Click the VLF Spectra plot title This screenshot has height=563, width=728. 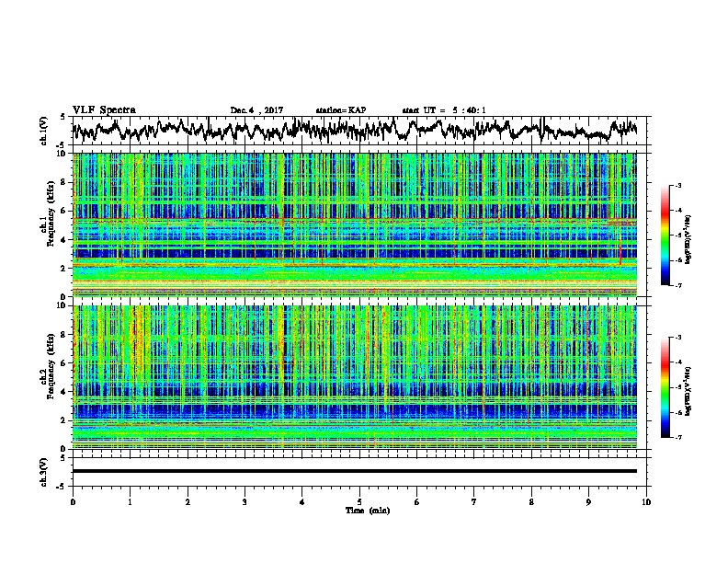[104, 110]
